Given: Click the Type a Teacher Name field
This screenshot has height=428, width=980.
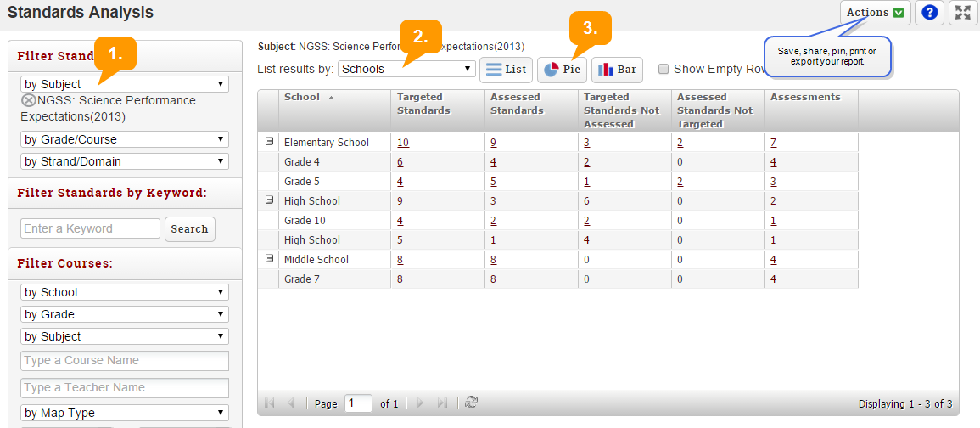Looking at the screenshot, I should pyautogui.click(x=124, y=388).
